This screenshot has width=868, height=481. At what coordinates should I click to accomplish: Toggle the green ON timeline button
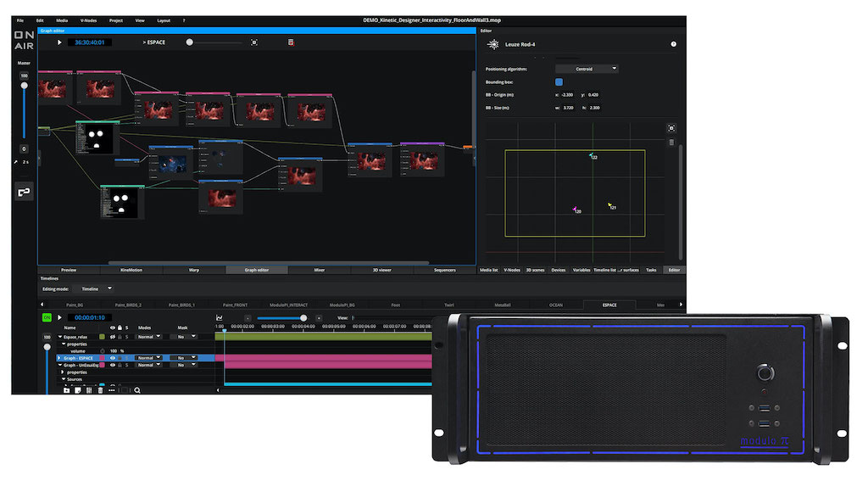(x=47, y=317)
